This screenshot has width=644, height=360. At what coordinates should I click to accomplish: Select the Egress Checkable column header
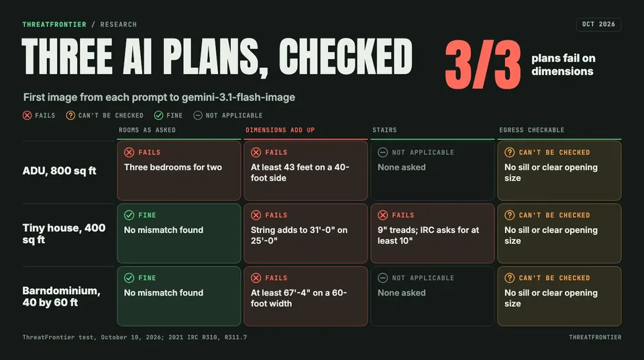tap(532, 130)
